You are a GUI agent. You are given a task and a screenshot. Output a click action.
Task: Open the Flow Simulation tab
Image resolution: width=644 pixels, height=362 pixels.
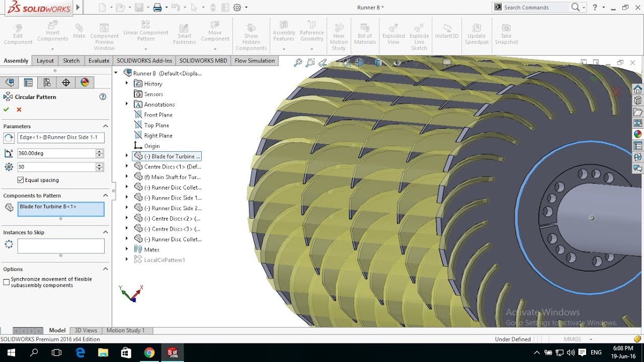255,60
